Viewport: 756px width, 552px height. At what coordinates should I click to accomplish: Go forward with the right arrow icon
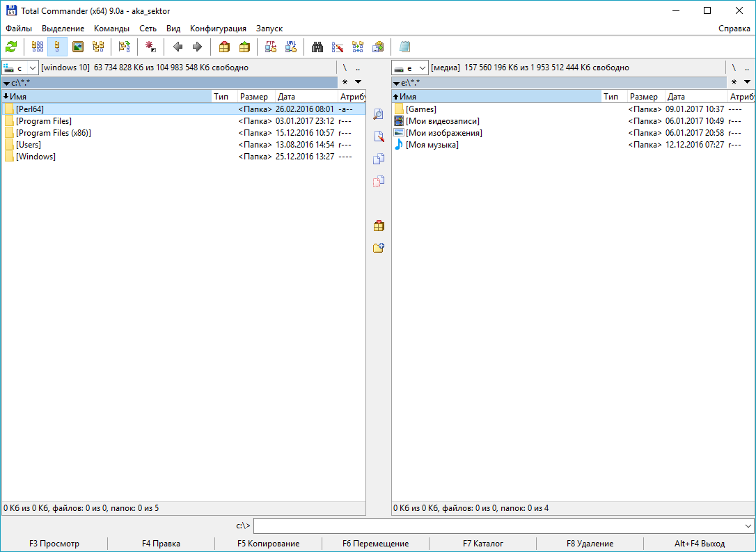(x=197, y=47)
